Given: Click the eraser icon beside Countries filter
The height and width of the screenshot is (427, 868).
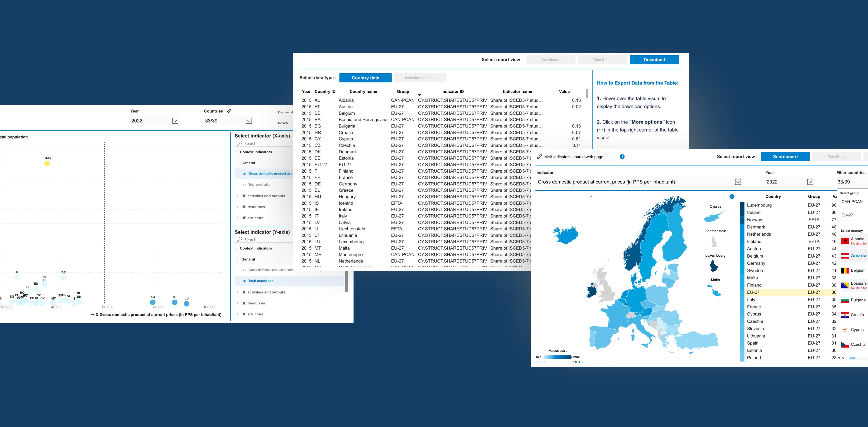Looking at the screenshot, I should coord(229,111).
